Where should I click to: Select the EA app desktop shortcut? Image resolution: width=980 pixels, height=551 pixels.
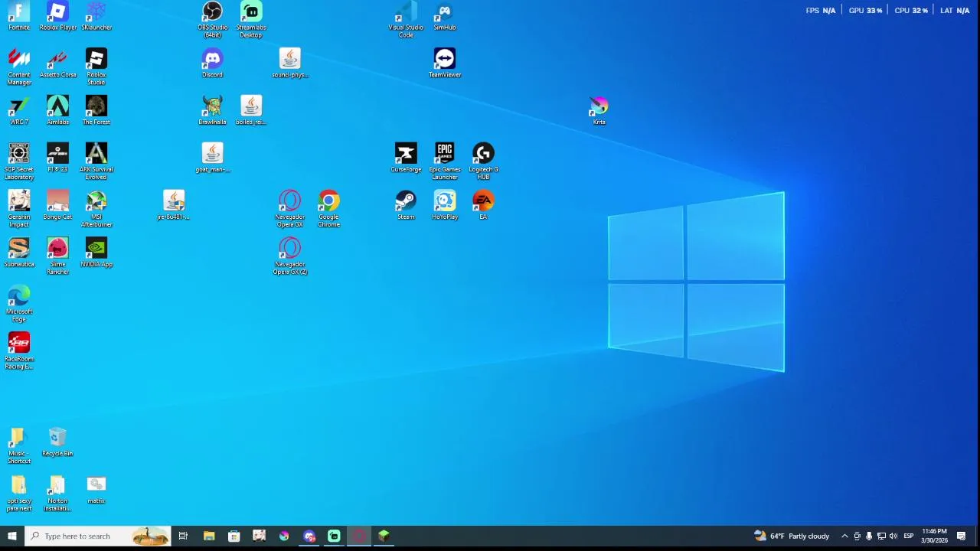[483, 206]
